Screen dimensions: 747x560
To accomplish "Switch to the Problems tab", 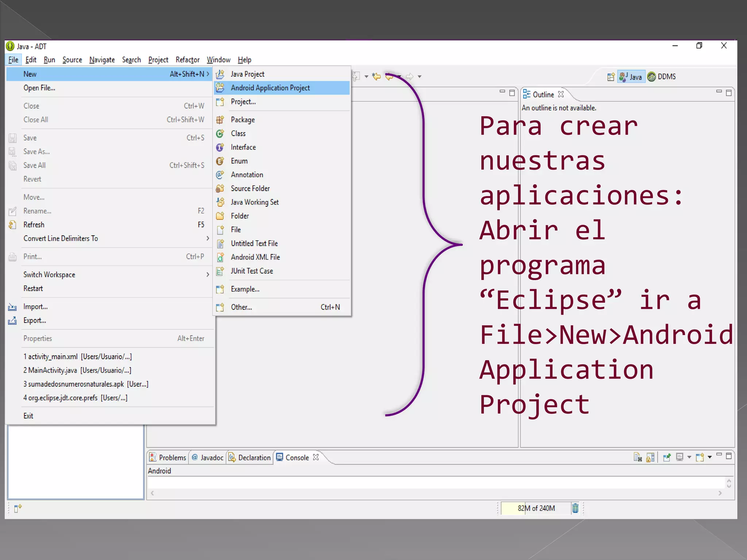I will pos(168,458).
